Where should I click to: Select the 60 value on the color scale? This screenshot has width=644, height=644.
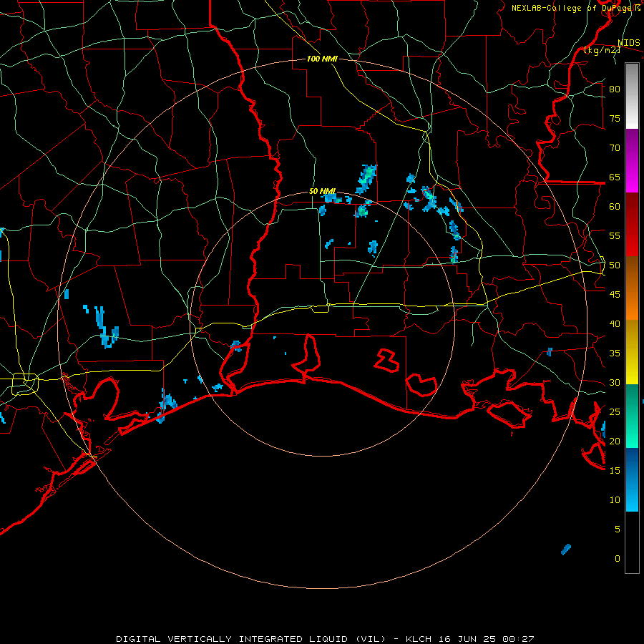[615, 207]
